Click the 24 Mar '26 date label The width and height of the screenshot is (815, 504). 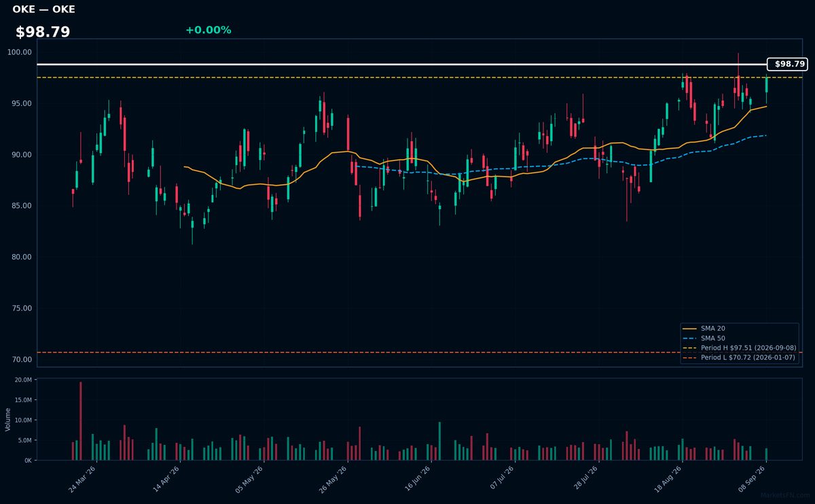(x=82, y=480)
